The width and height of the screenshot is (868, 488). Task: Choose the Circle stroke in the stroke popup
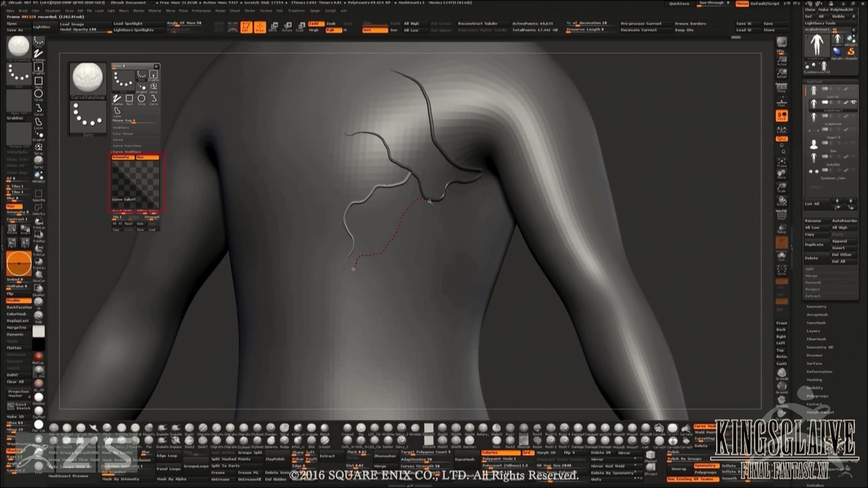[x=142, y=99]
